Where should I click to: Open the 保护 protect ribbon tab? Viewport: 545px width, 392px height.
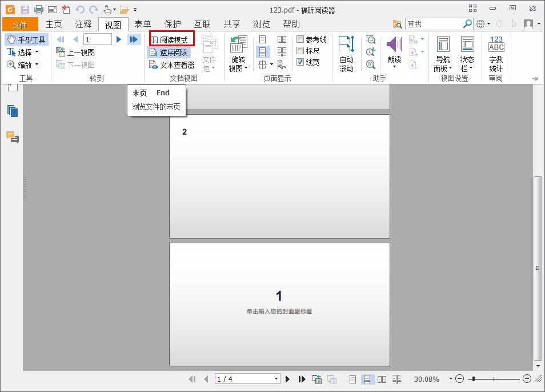tap(172, 24)
